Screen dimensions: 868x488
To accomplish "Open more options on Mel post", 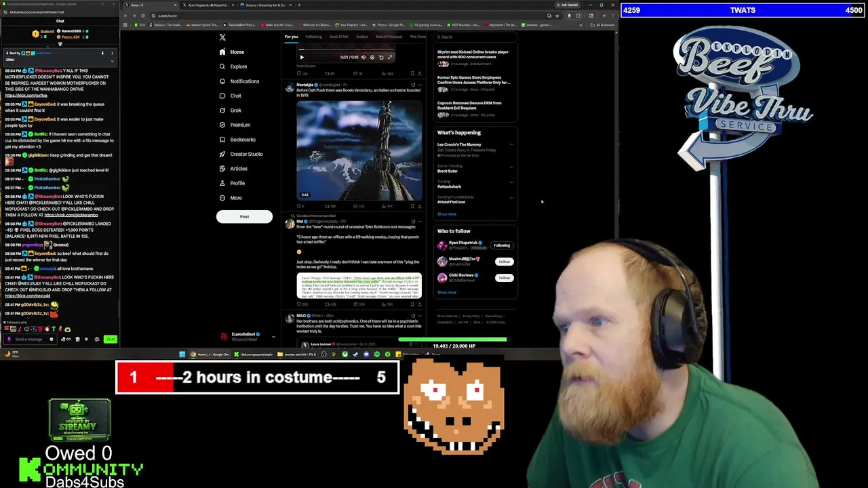I will [x=420, y=222].
